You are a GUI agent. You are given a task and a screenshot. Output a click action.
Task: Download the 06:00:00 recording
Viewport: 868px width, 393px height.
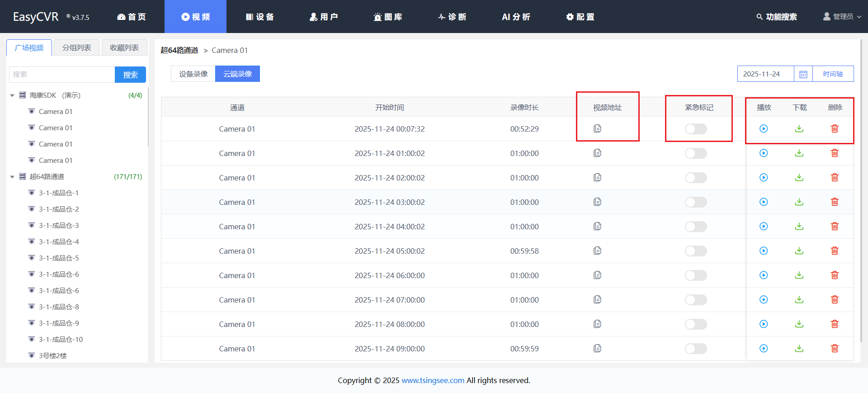pyautogui.click(x=799, y=275)
